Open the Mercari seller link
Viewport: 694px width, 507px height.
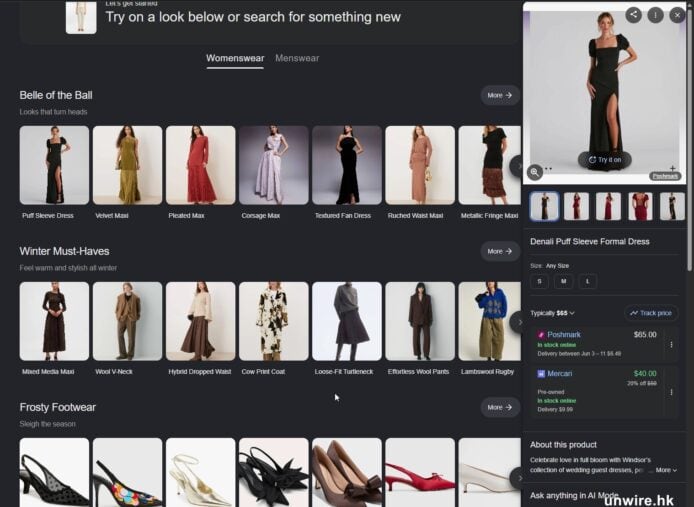tap(559, 374)
